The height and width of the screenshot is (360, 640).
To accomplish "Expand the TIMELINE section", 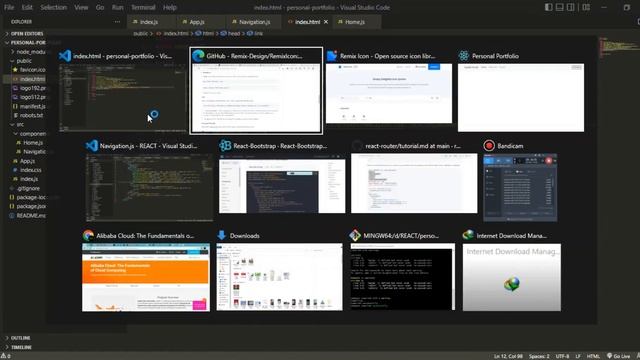I will [x=18, y=347].
